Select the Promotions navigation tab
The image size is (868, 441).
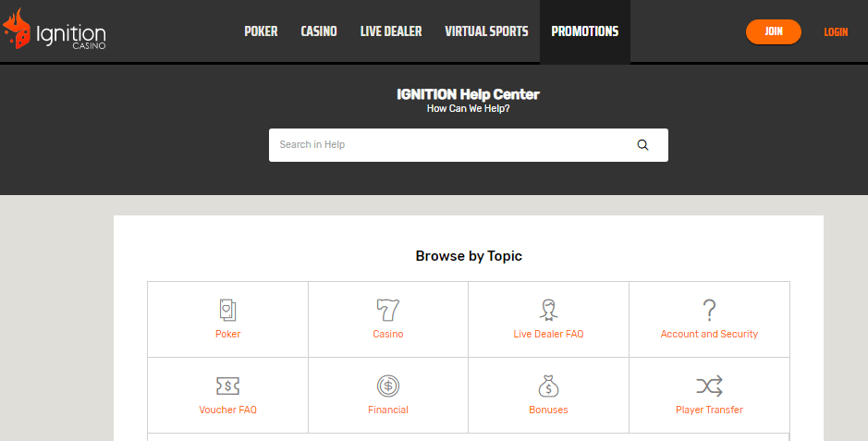[x=585, y=31]
